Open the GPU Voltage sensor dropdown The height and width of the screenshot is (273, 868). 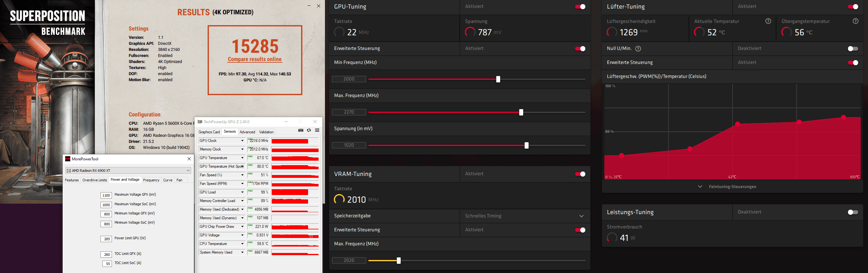click(242, 235)
